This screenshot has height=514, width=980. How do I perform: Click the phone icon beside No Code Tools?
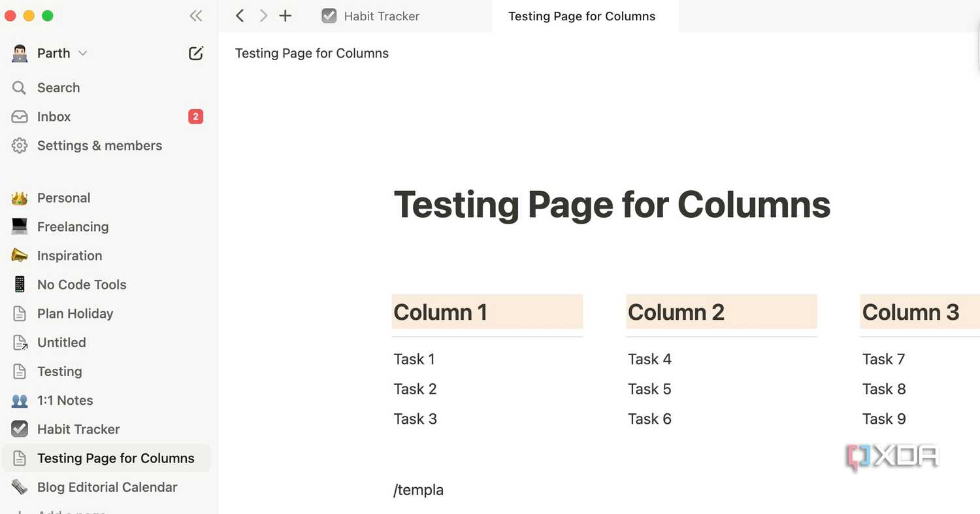click(x=20, y=284)
